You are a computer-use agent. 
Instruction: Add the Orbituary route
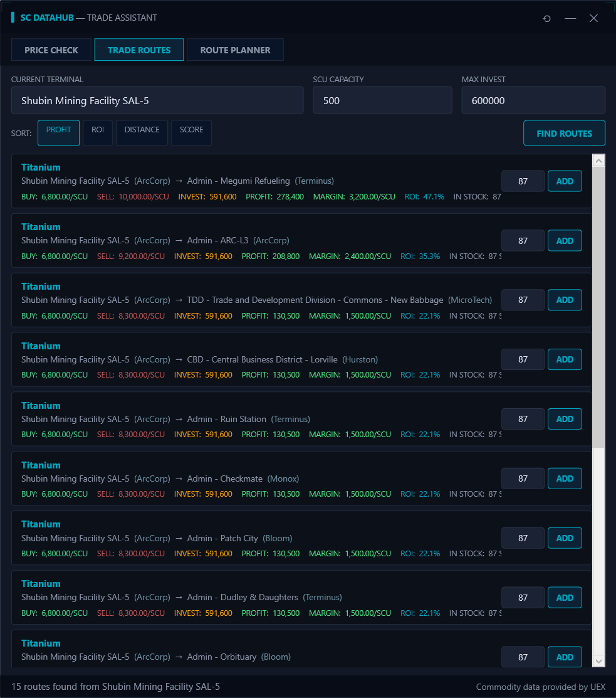pyautogui.click(x=565, y=657)
